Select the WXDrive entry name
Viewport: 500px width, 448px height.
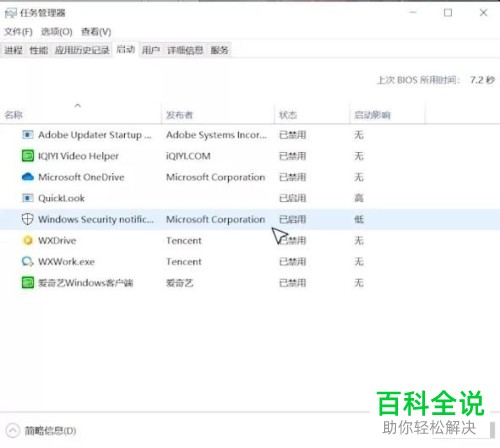(x=57, y=241)
